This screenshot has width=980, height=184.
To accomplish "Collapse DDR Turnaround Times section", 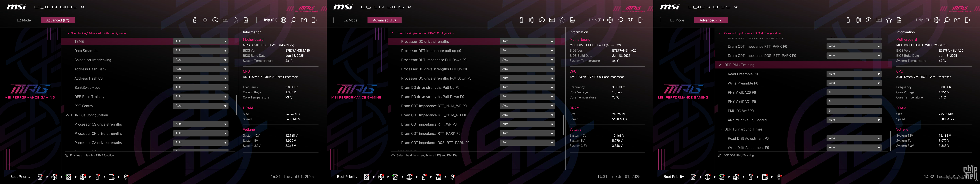I will click(x=721, y=129).
